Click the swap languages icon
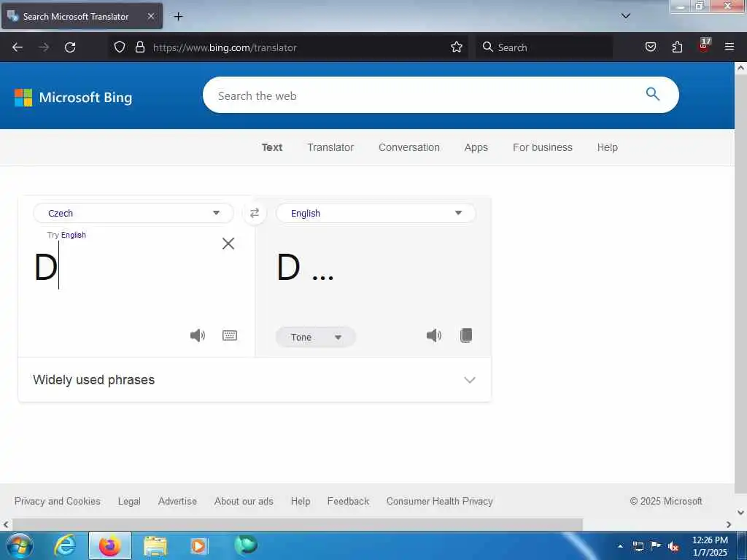This screenshot has width=747, height=560. (255, 213)
